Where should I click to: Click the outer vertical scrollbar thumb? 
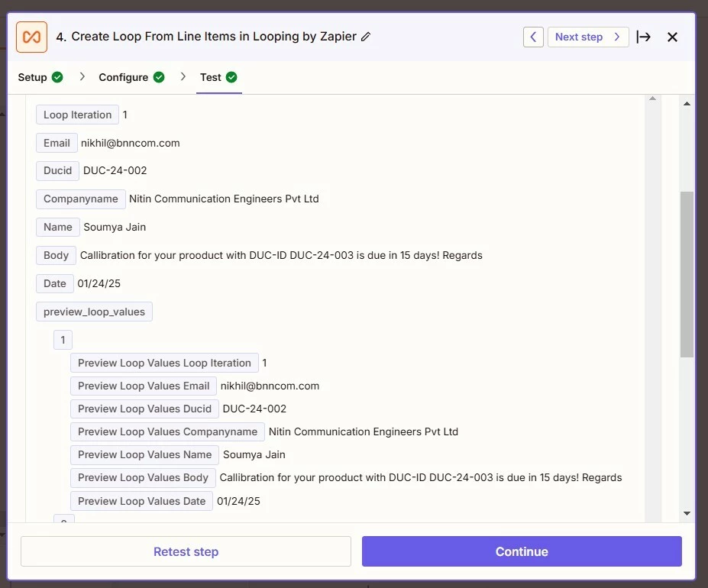click(687, 275)
